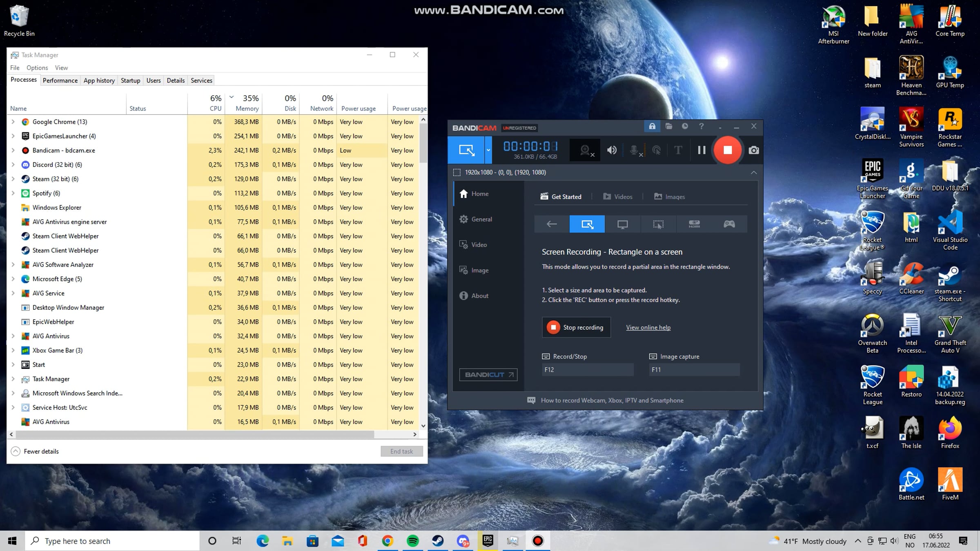This screenshot has width=980, height=551.
Task: Toggle Bandicam mouse click effect icon
Action: (x=657, y=150)
